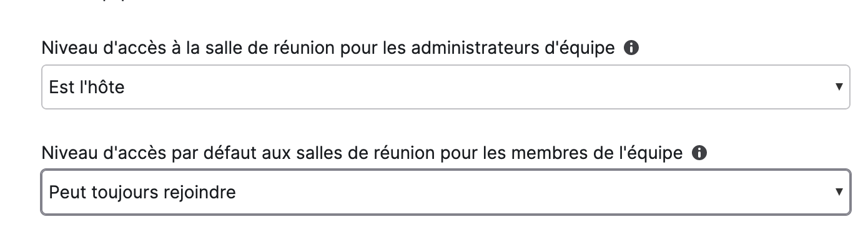Click the administrators' meeting room access level label
Image resolution: width=868 pixels, height=244 pixels.
[328, 49]
